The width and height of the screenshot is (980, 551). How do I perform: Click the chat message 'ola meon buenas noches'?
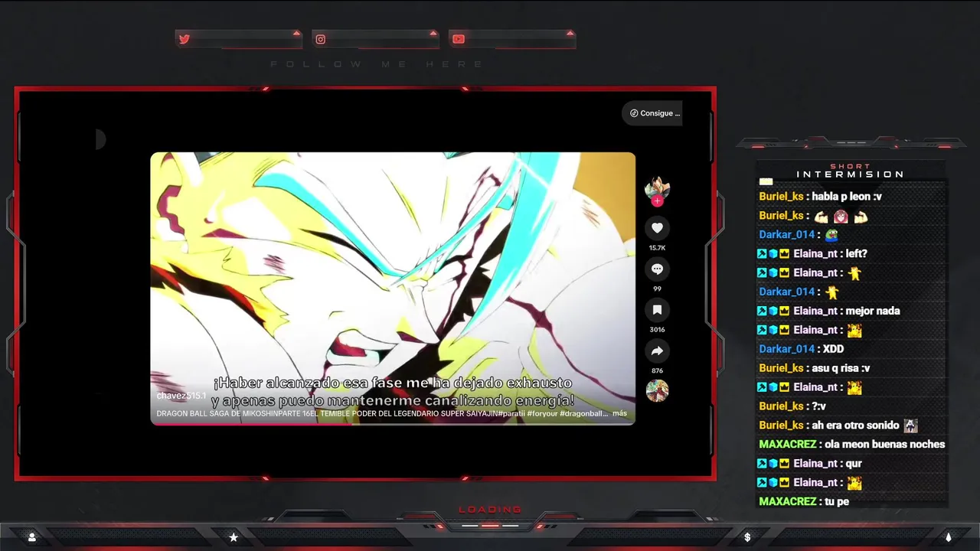point(885,445)
